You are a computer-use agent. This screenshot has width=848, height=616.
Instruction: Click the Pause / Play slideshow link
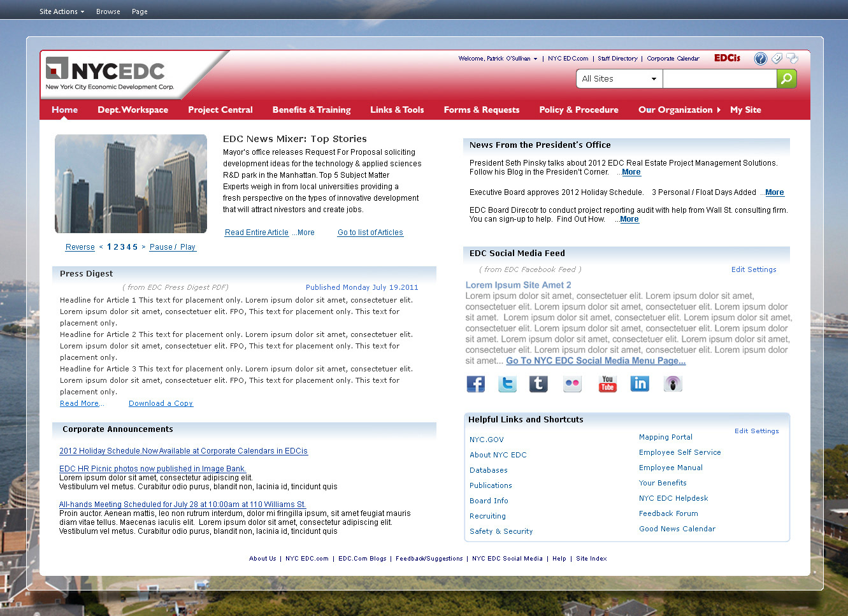point(173,247)
